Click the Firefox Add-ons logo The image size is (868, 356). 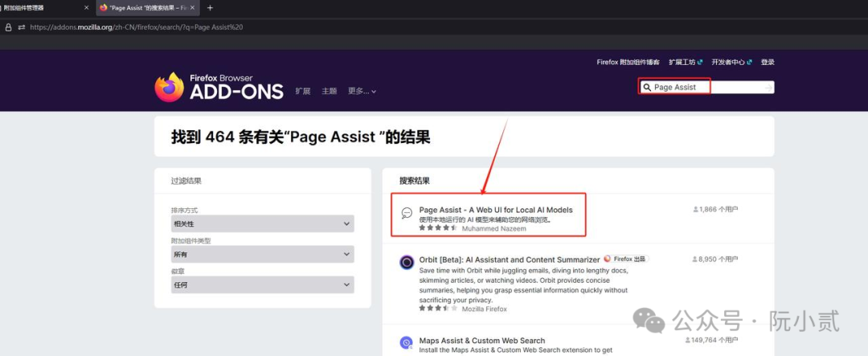pos(219,88)
